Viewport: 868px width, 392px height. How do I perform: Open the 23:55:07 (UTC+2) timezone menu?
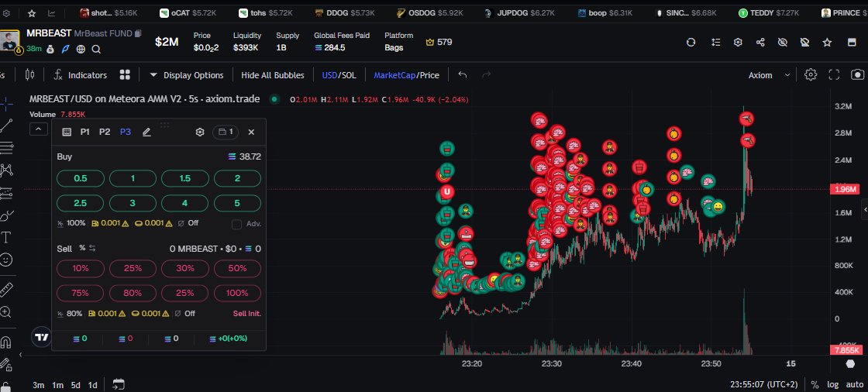pyautogui.click(x=764, y=385)
